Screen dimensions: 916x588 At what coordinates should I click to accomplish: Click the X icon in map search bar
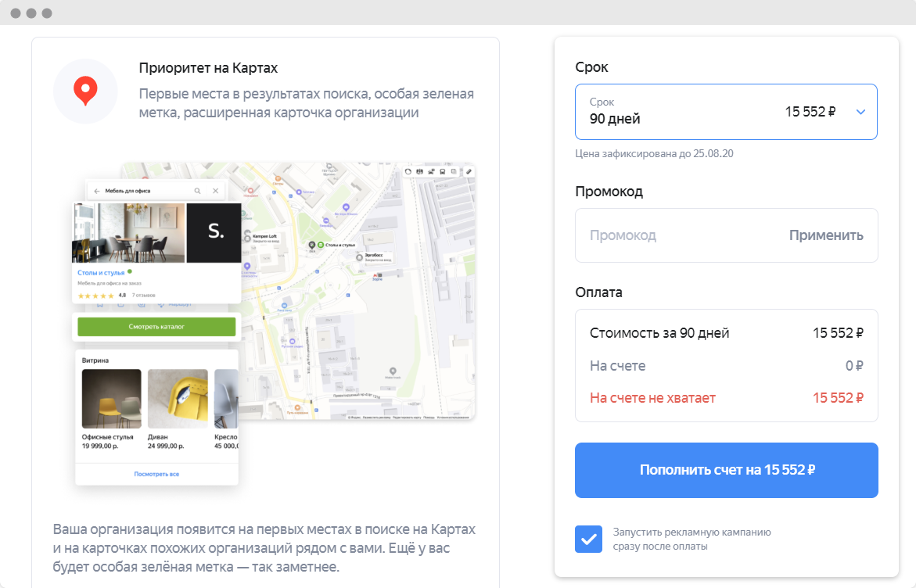[x=216, y=191]
